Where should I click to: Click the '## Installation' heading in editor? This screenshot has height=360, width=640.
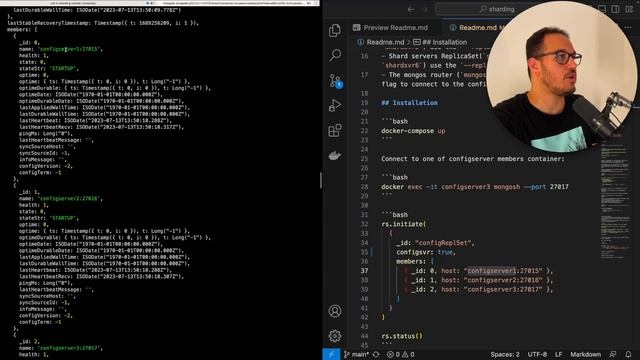[x=409, y=103]
